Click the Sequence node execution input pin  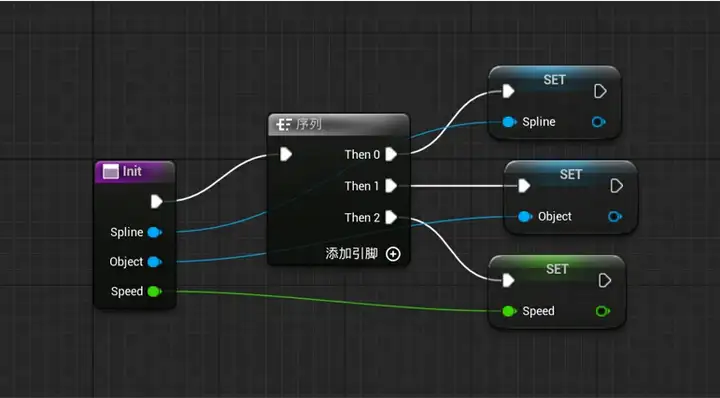[x=286, y=154]
